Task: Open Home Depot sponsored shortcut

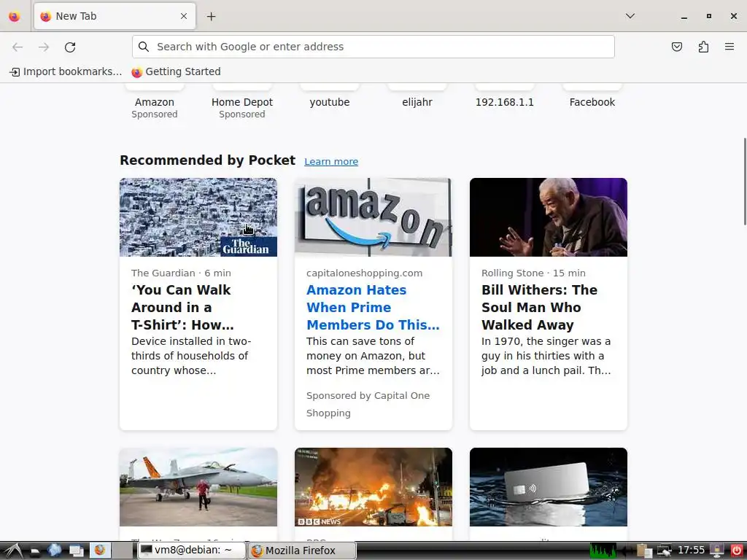Action: click(x=242, y=102)
